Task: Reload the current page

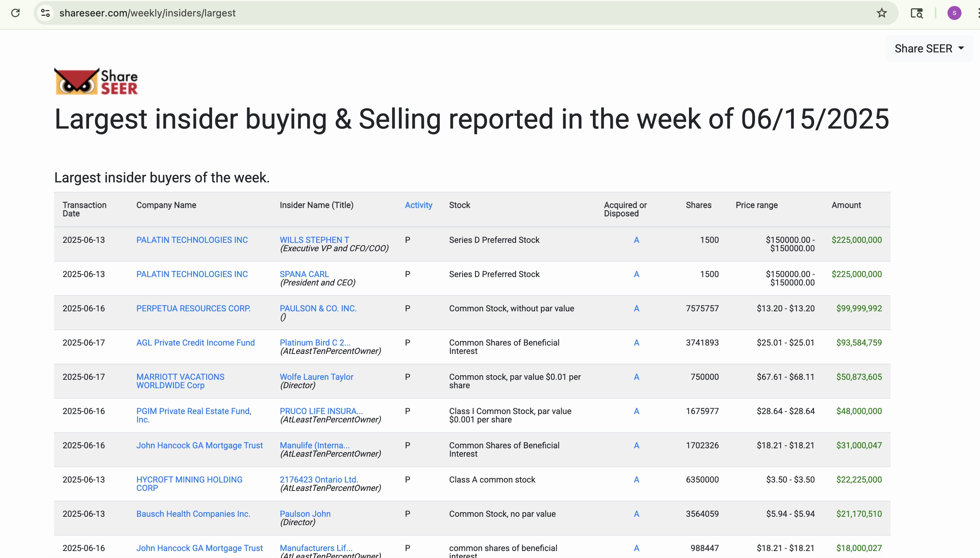Action: [x=16, y=13]
